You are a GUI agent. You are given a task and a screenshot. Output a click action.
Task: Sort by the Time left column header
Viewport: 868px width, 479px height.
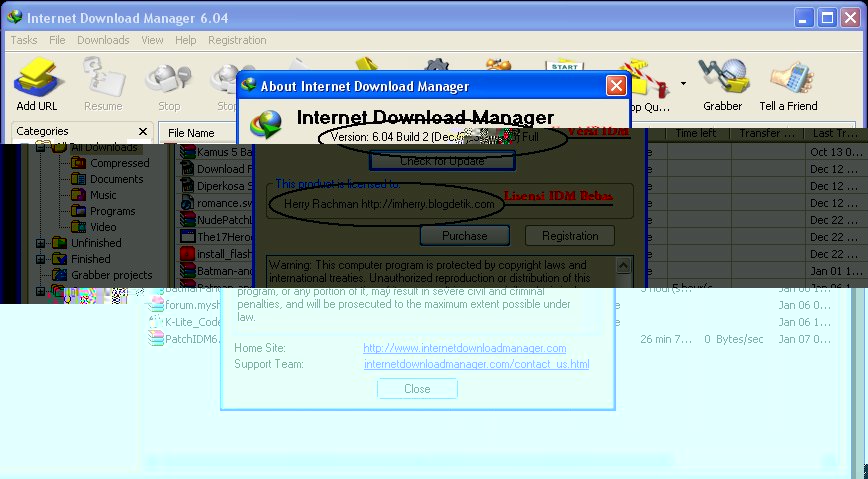pos(695,133)
